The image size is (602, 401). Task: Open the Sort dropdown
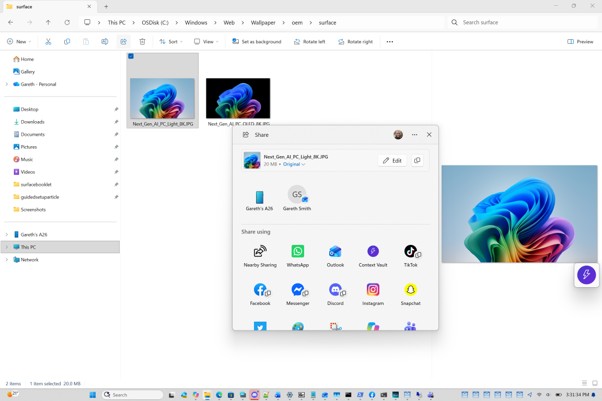click(171, 41)
